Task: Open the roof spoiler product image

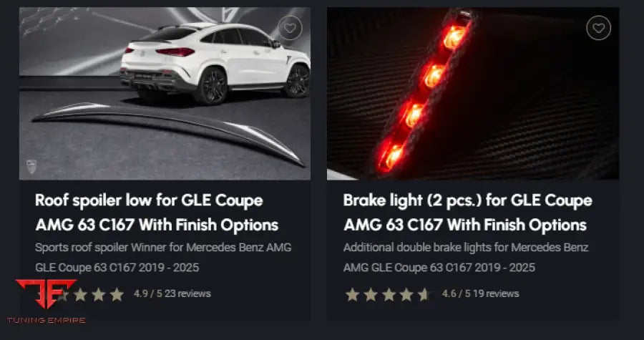Action: pos(165,93)
